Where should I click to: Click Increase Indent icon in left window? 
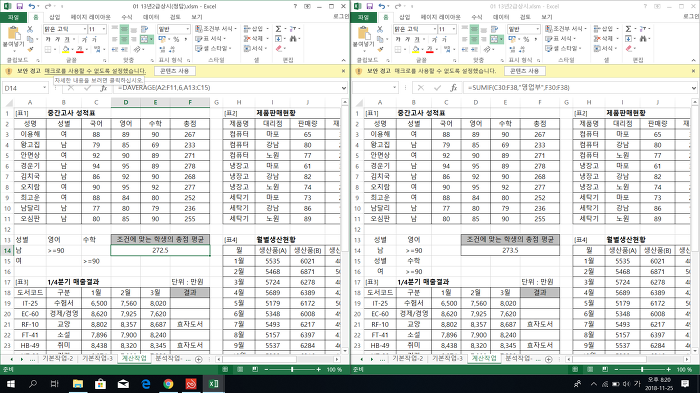125,49
